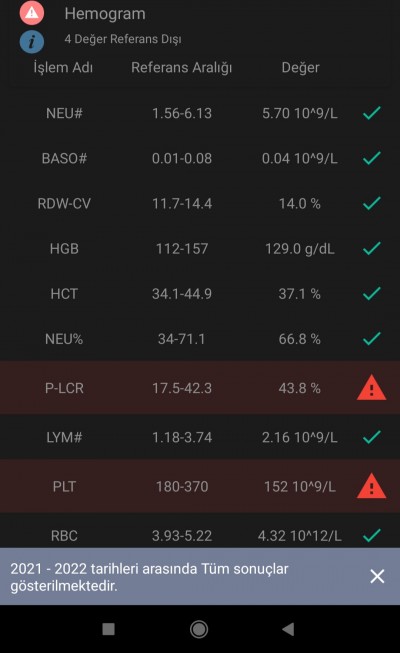Open the blue info icon under Hemogram

pyautogui.click(x=32, y=41)
